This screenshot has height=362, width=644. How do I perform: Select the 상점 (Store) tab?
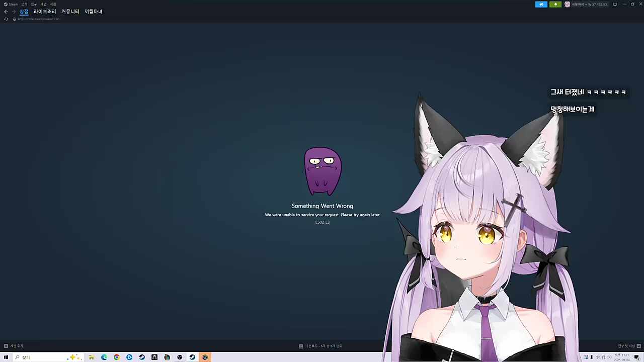24,12
